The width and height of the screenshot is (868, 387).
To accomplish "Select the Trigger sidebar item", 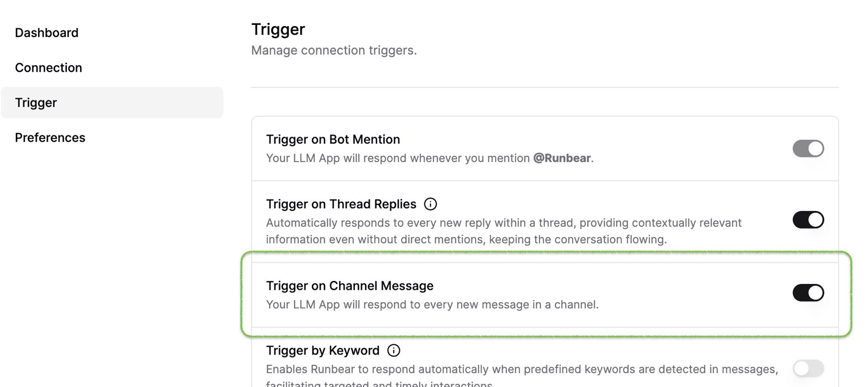I will click(x=36, y=103).
